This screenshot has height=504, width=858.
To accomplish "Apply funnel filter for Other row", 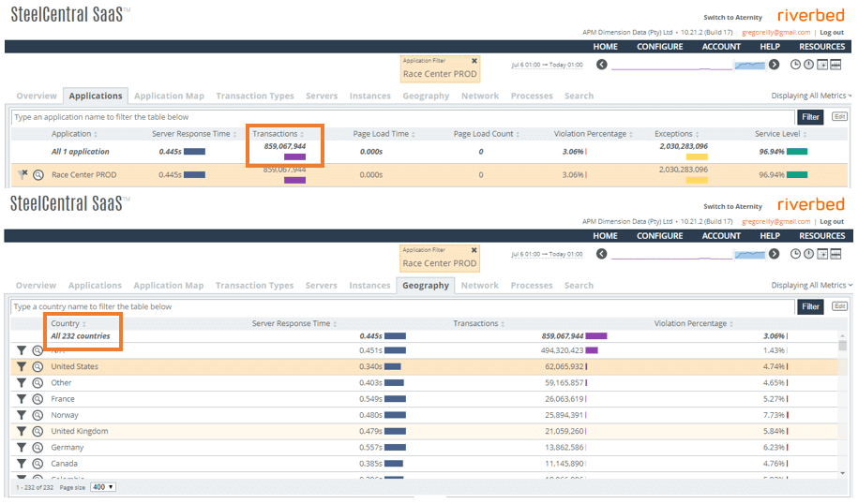I will [x=22, y=382].
